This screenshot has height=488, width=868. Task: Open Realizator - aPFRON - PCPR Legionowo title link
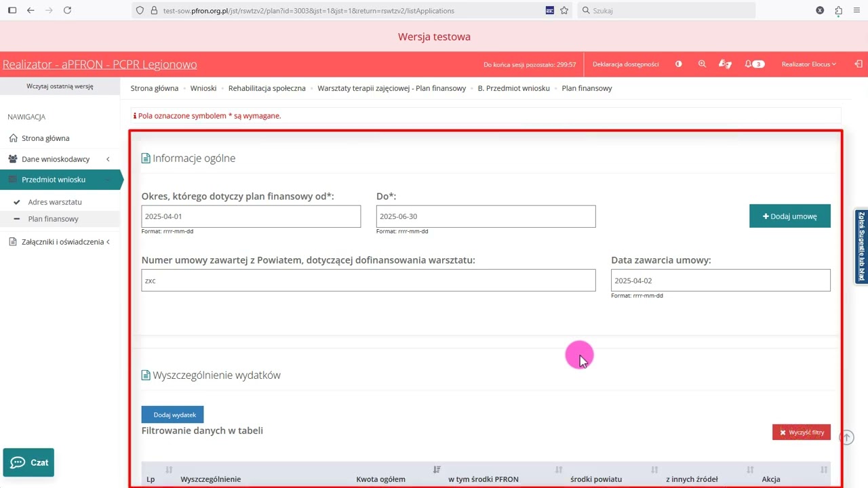[x=100, y=64]
